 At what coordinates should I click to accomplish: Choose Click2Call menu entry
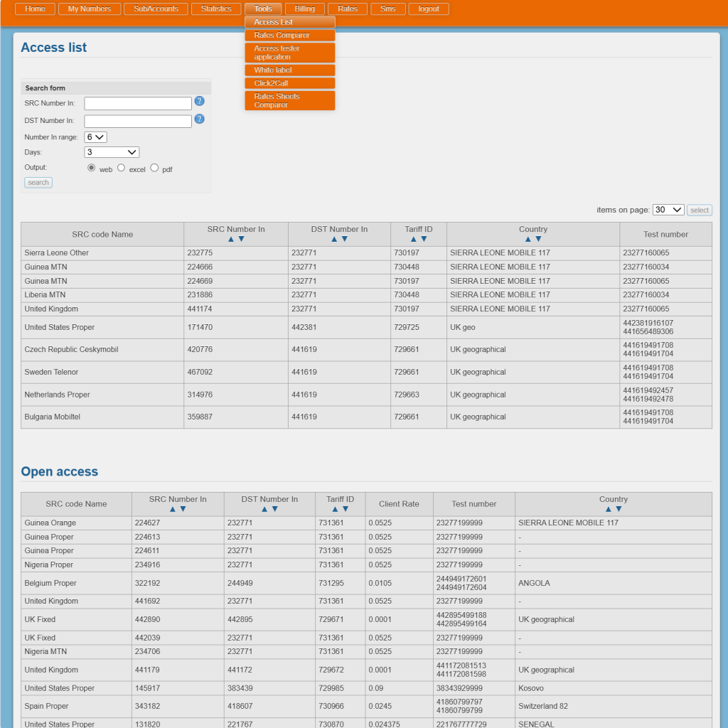point(290,83)
